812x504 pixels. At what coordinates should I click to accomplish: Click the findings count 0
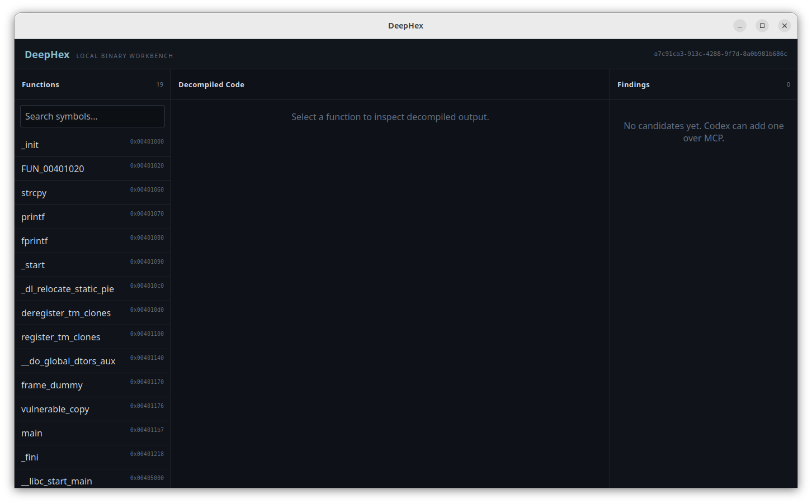click(789, 84)
